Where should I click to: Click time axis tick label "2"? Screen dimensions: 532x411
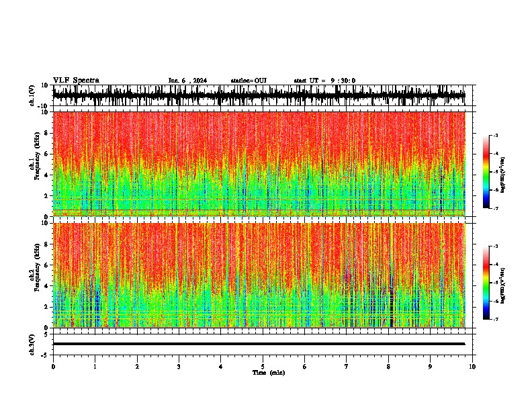click(137, 367)
